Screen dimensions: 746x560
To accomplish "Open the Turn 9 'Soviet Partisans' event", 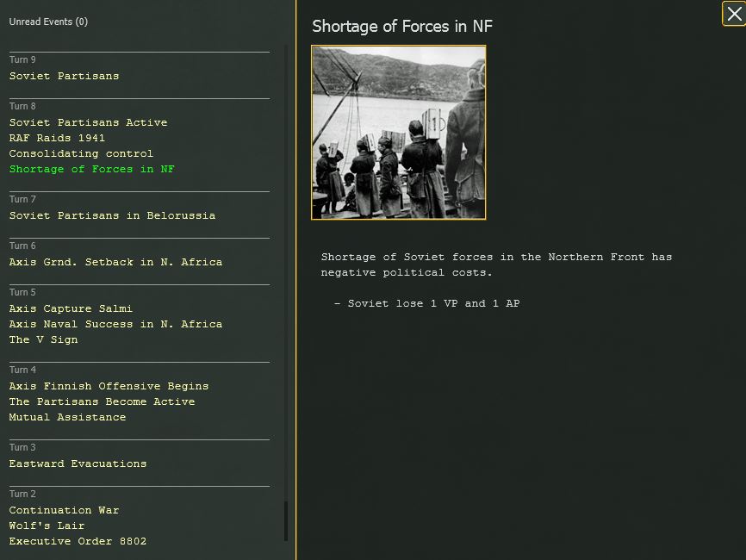I will [65, 76].
